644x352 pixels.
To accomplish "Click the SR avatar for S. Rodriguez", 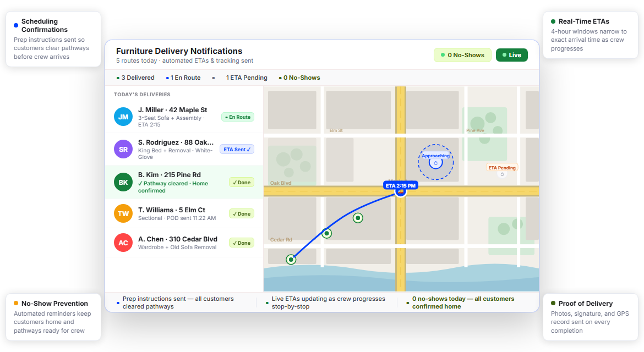I will point(123,150).
